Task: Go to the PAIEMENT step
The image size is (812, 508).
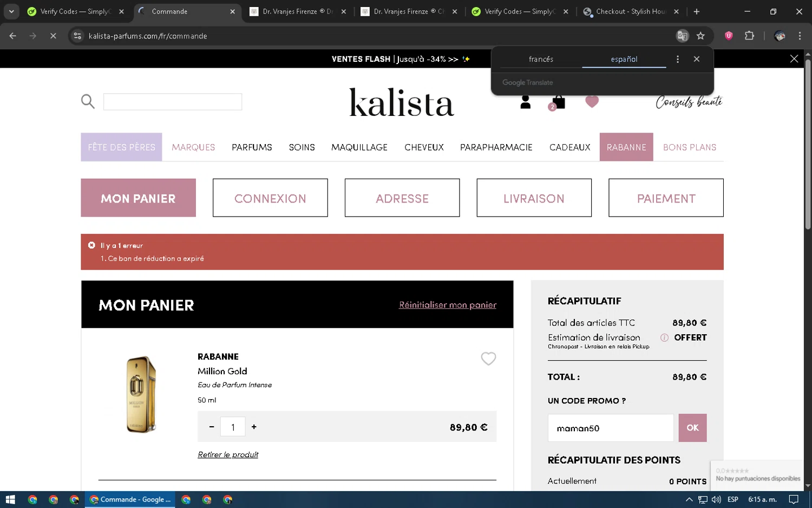Action: [666, 198]
